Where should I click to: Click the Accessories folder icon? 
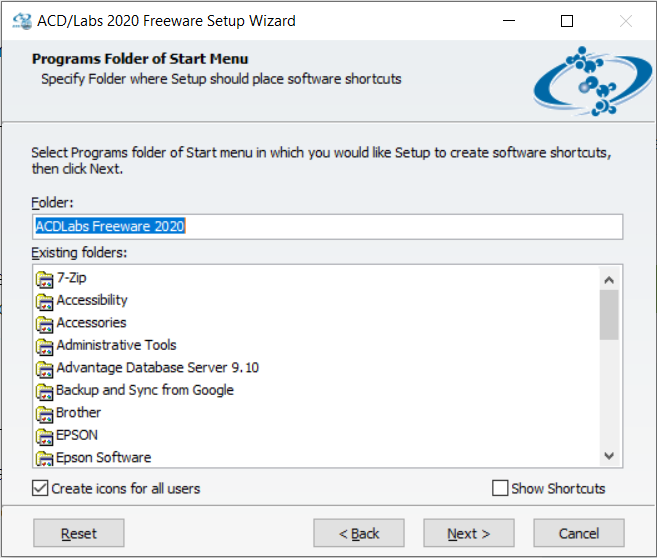(x=44, y=324)
